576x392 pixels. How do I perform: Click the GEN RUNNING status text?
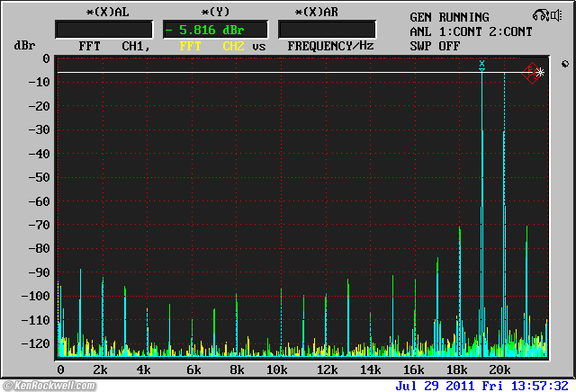[x=449, y=17]
